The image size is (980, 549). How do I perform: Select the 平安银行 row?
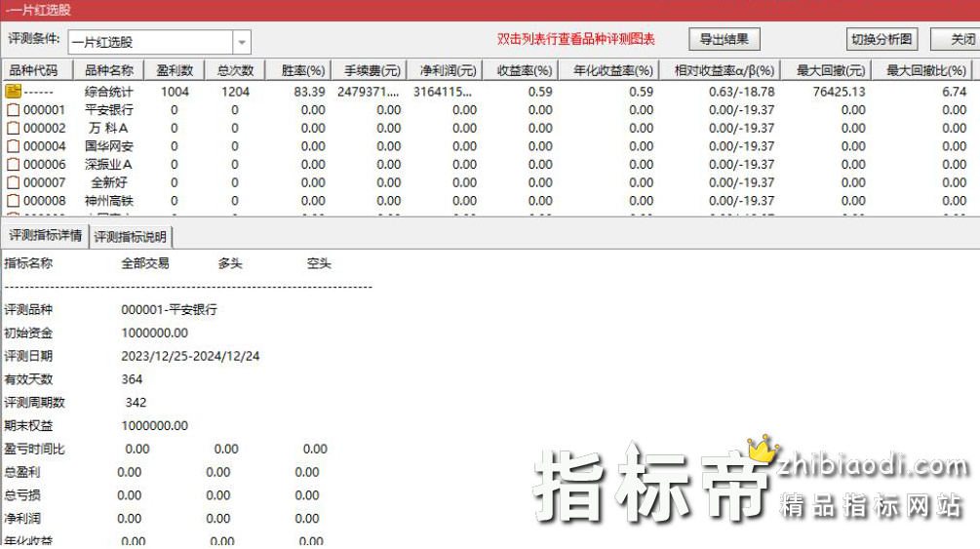click(x=490, y=110)
